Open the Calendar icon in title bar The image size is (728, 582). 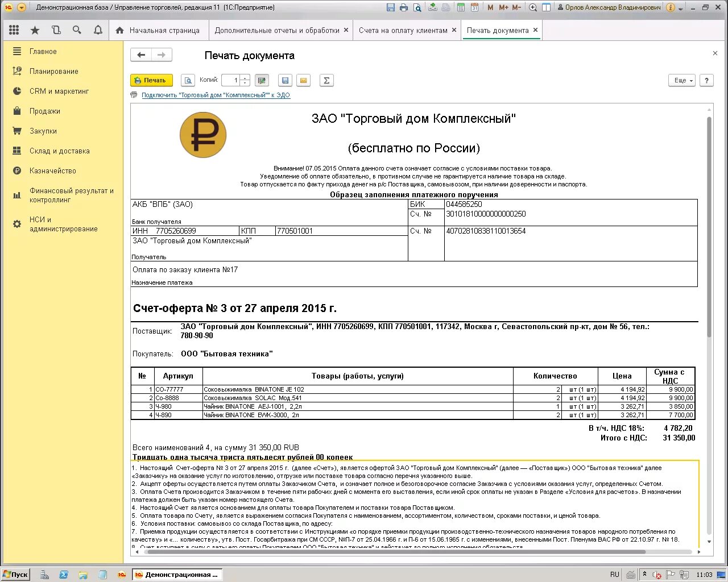[x=474, y=7]
